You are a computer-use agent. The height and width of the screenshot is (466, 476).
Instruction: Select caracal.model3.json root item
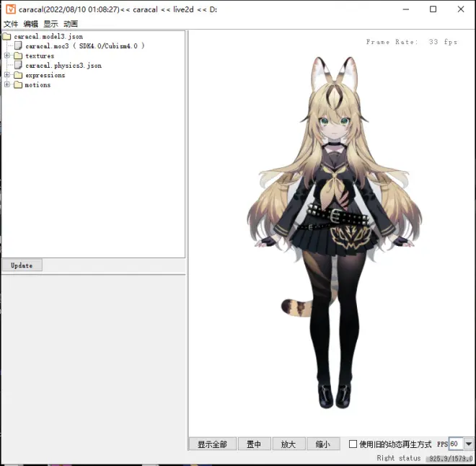[x=48, y=37]
